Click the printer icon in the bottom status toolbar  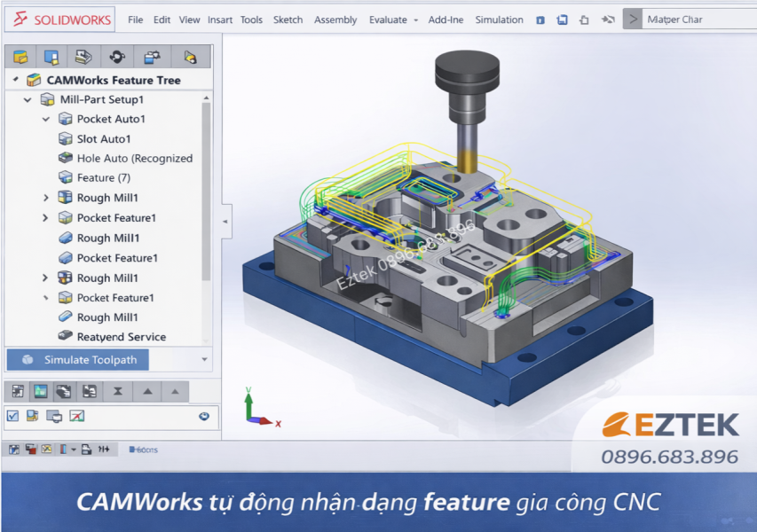[86, 450]
